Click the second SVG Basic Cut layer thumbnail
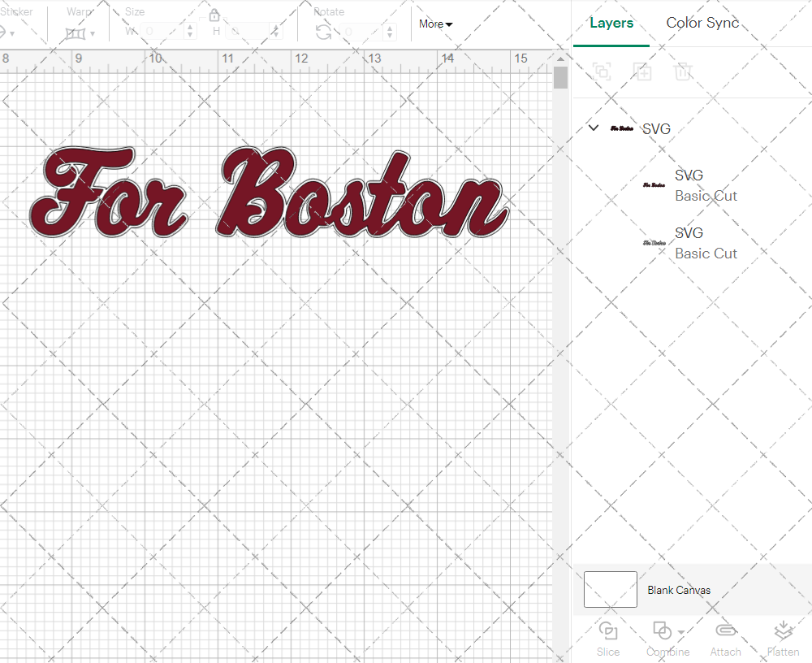This screenshot has height=663, width=812. 655,243
